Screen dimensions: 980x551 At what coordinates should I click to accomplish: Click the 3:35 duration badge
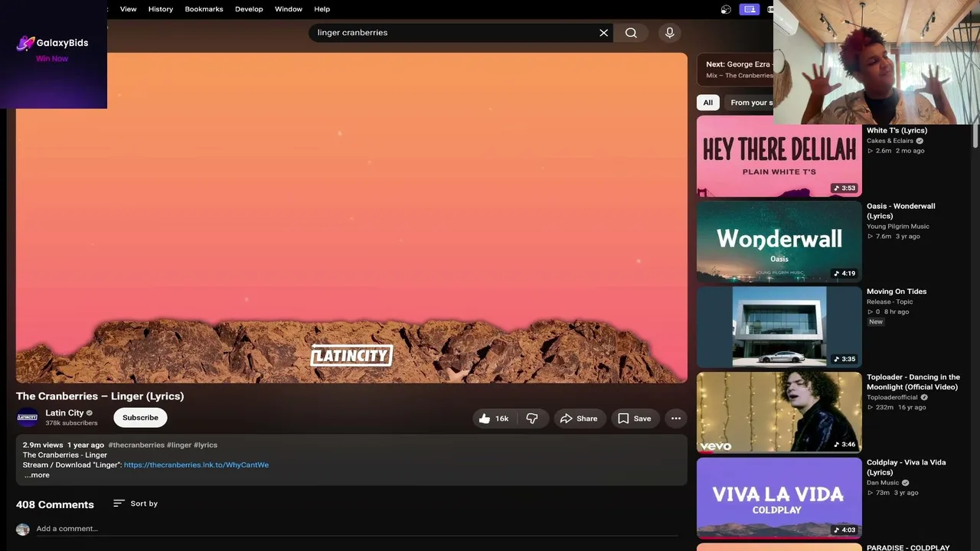tap(844, 359)
